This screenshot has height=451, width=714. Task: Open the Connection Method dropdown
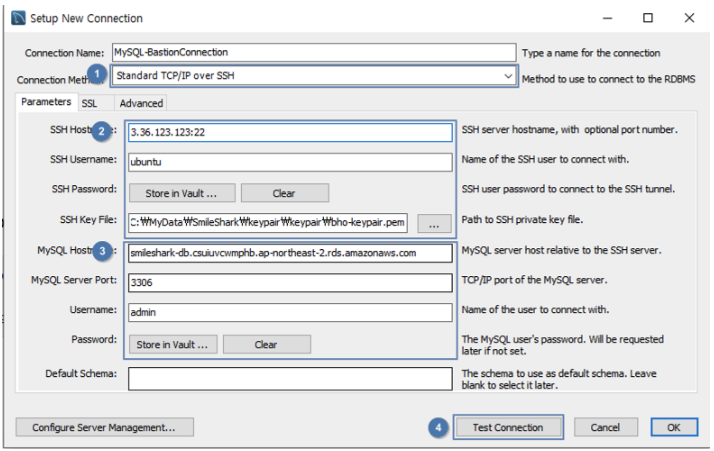314,76
